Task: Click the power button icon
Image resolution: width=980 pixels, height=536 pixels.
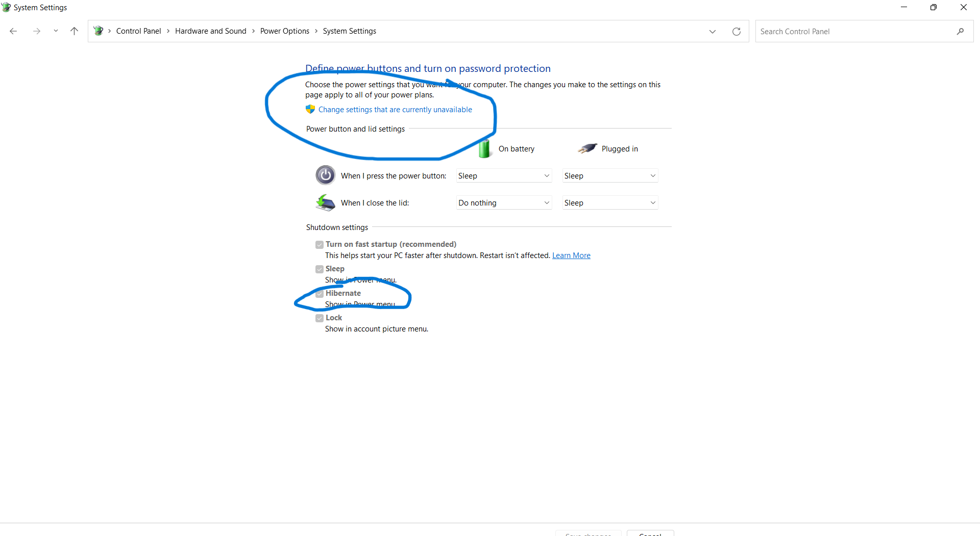Action: (325, 175)
